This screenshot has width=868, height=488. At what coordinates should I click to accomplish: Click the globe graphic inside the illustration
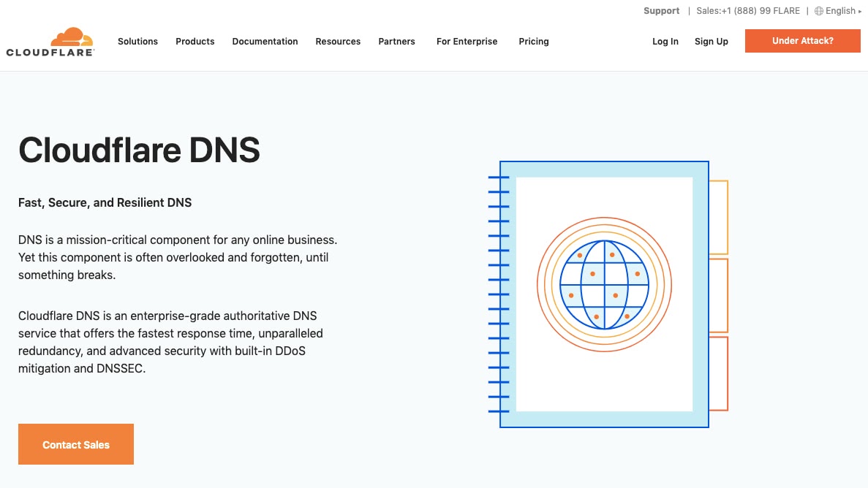tap(604, 284)
